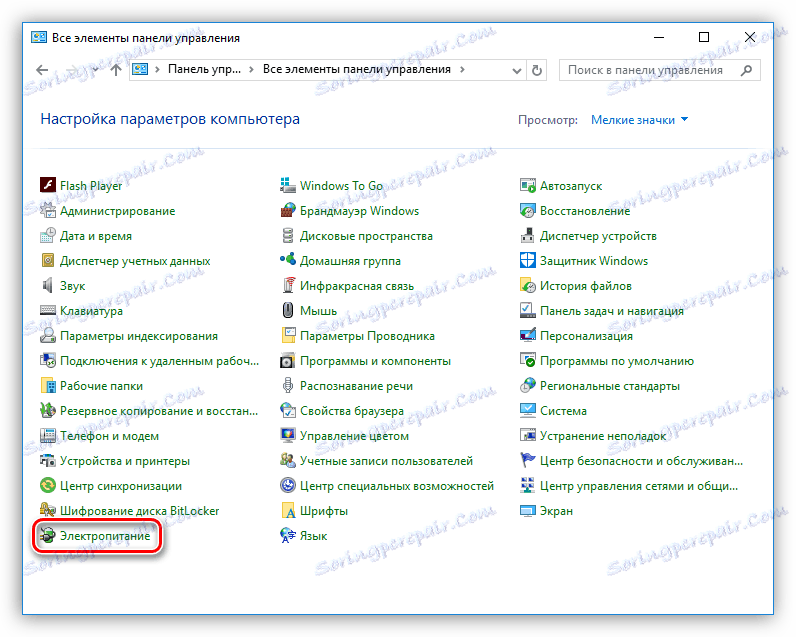
Task: Click the Администрирование gear icon
Action: pyautogui.click(x=48, y=210)
